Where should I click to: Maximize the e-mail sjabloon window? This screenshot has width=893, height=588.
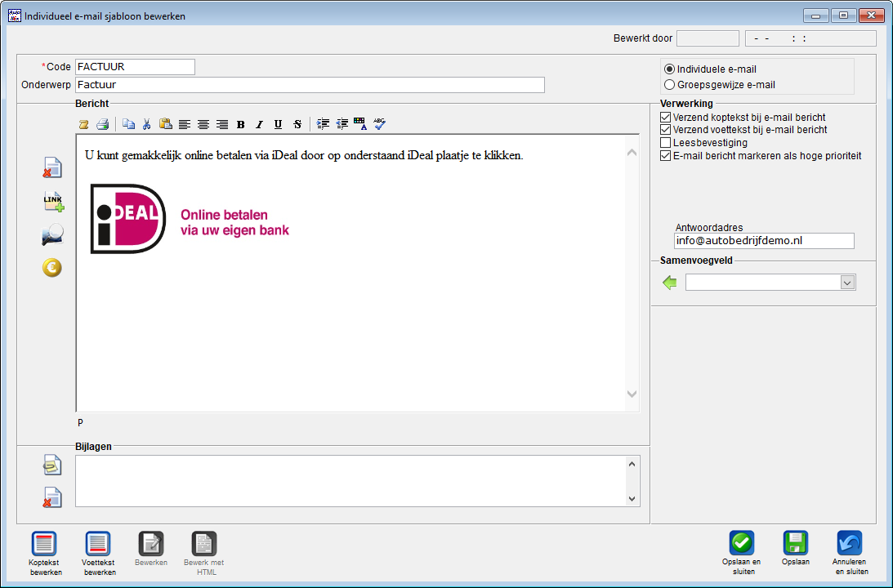tap(843, 16)
